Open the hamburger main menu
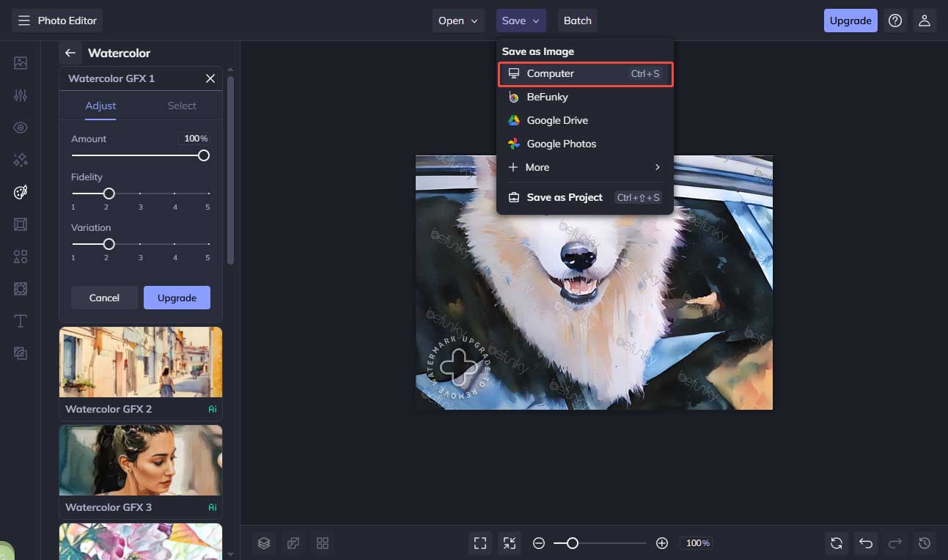This screenshot has width=948, height=560. coord(24,21)
